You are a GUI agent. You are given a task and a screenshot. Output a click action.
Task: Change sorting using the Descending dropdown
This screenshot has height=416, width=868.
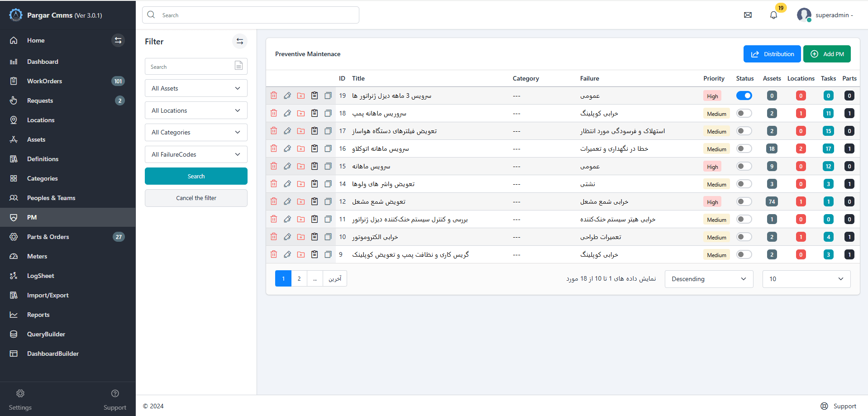point(708,279)
